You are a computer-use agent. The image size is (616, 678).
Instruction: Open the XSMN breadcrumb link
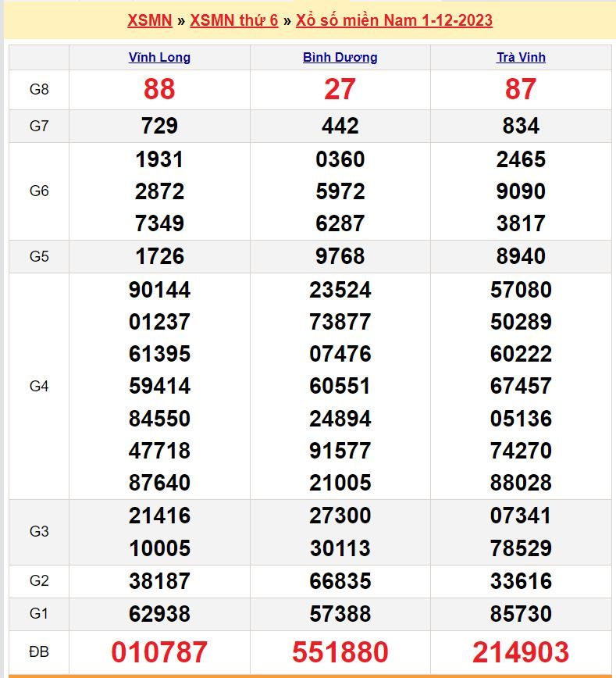[x=150, y=20]
